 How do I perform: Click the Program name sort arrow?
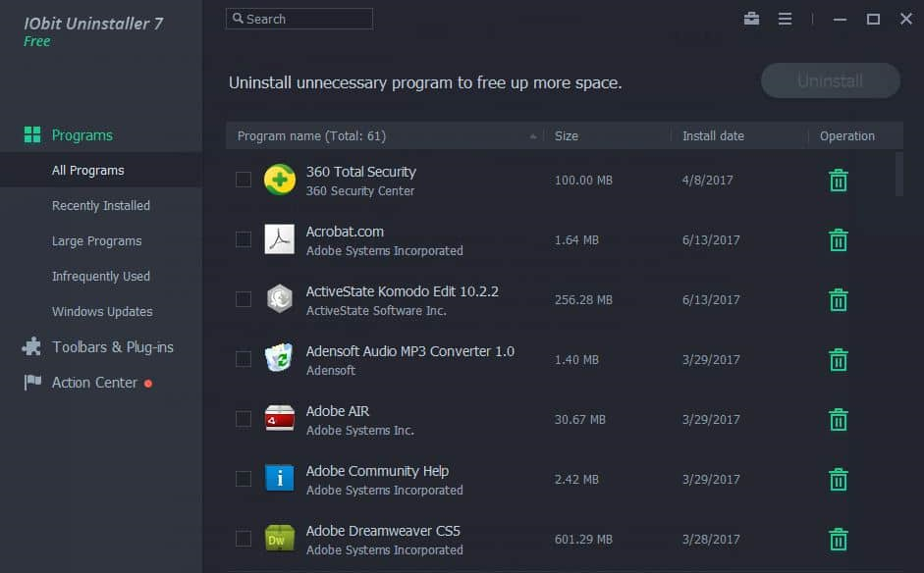533,136
